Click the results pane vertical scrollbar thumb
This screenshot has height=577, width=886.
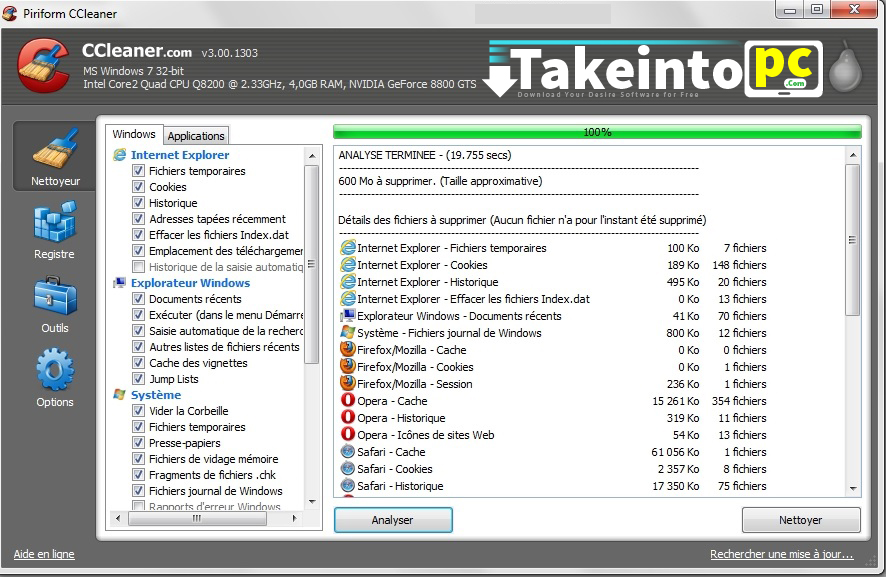point(853,240)
